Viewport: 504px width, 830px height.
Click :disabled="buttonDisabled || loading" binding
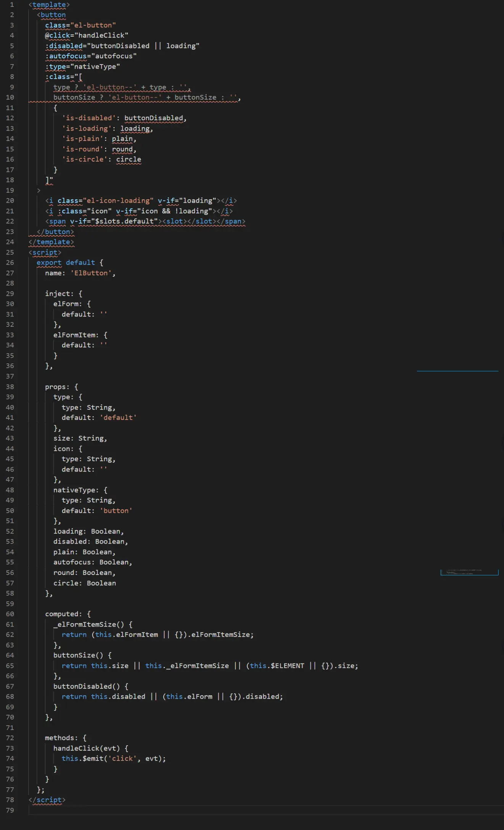(122, 46)
